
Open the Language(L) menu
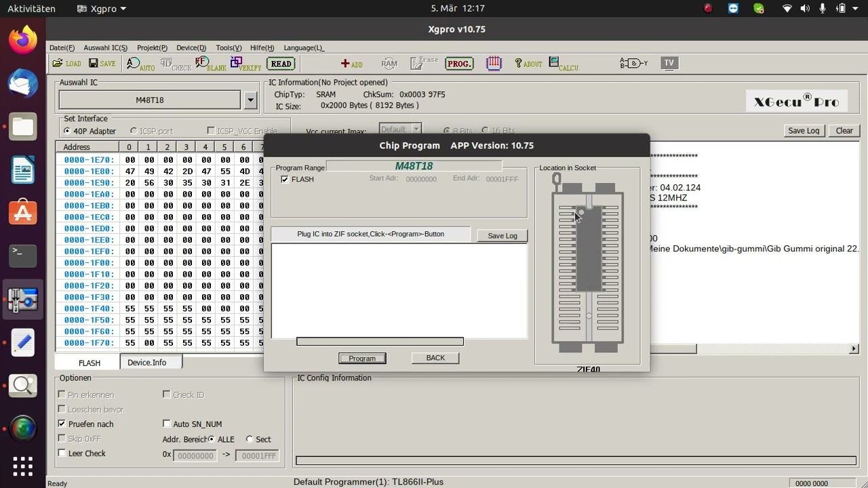coord(304,47)
